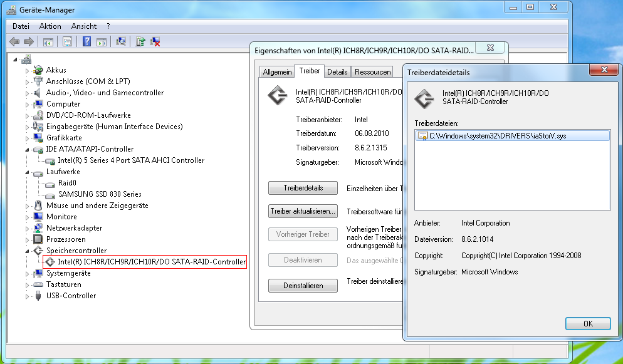The width and height of the screenshot is (623, 364).
Task: Click the USB-Controller plug icon
Action: click(38, 296)
